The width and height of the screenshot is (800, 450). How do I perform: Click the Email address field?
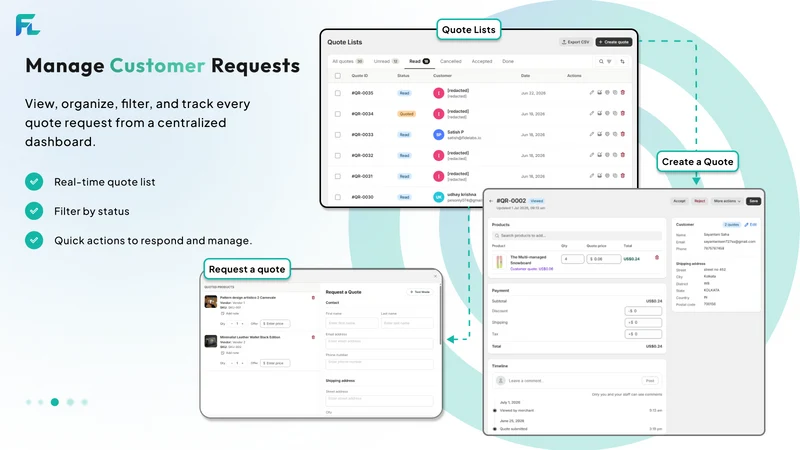coord(379,343)
